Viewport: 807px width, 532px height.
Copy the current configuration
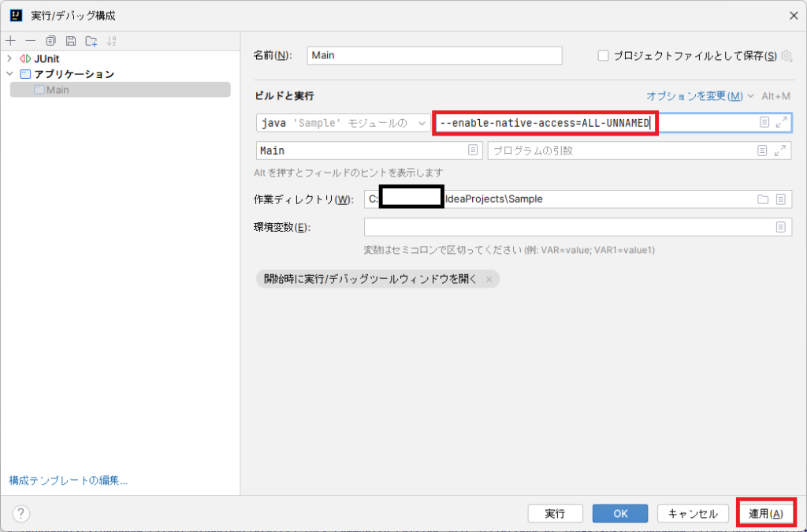click(x=50, y=40)
